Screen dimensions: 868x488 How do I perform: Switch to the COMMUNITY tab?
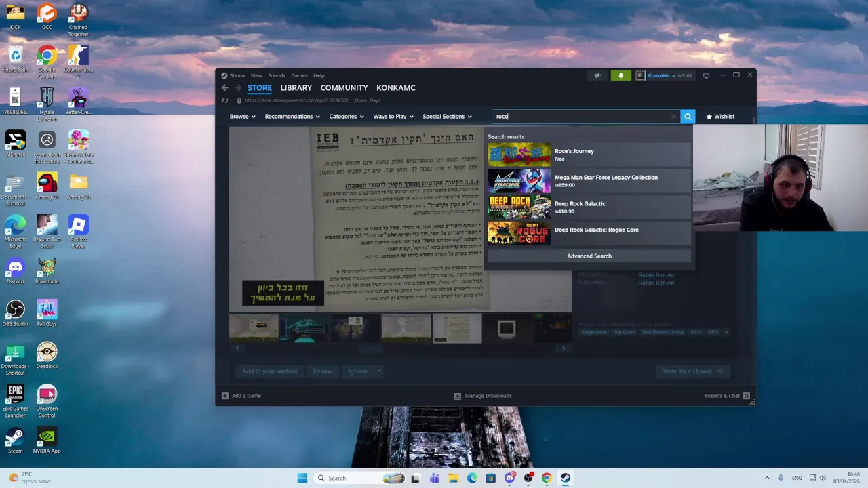(x=344, y=88)
